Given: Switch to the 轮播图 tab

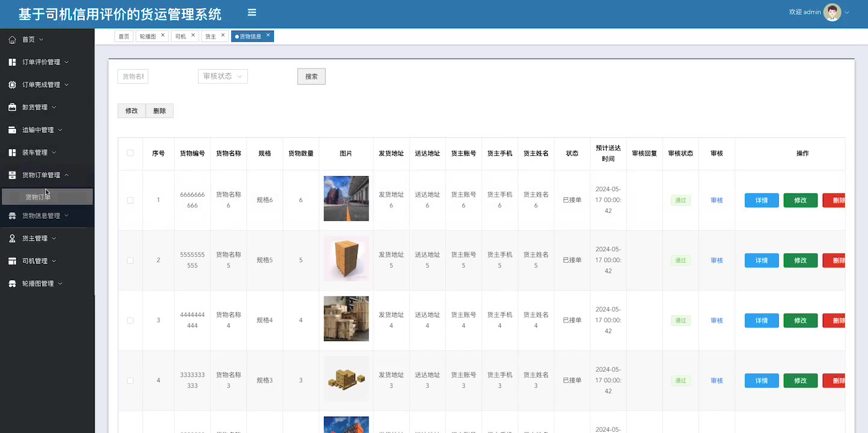Looking at the screenshot, I should [148, 37].
